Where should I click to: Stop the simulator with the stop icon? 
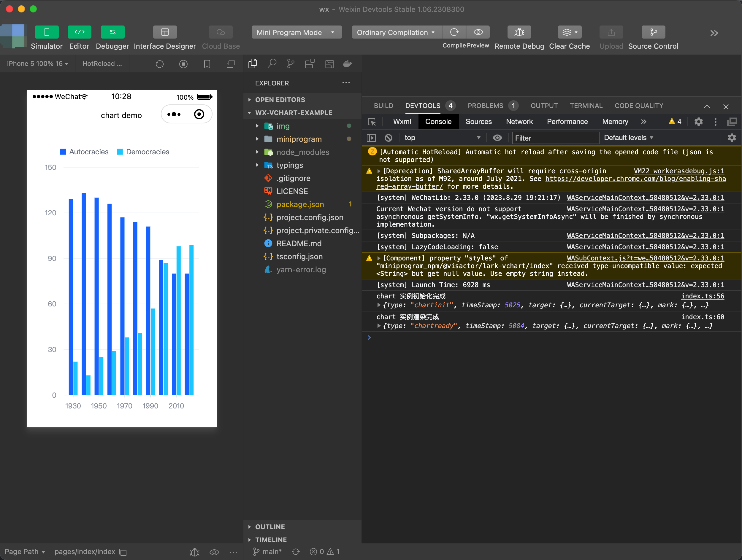pyautogui.click(x=183, y=64)
